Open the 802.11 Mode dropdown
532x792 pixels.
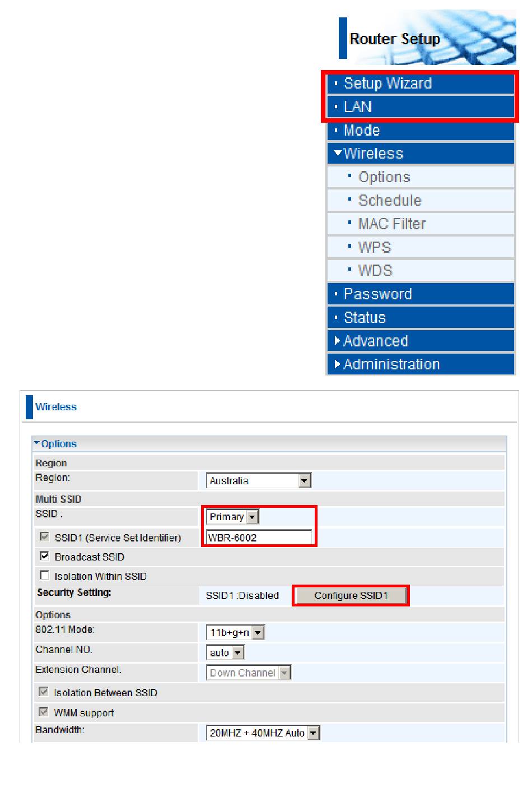(235, 633)
